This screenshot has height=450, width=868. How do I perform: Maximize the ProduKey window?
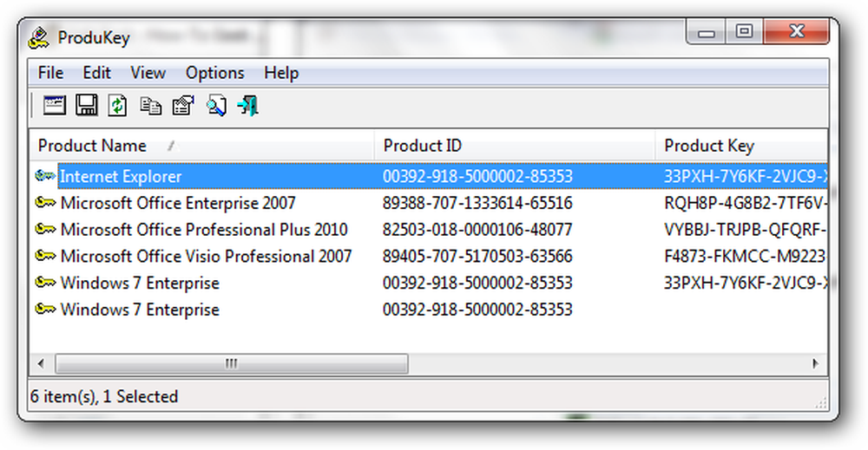point(744,31)
